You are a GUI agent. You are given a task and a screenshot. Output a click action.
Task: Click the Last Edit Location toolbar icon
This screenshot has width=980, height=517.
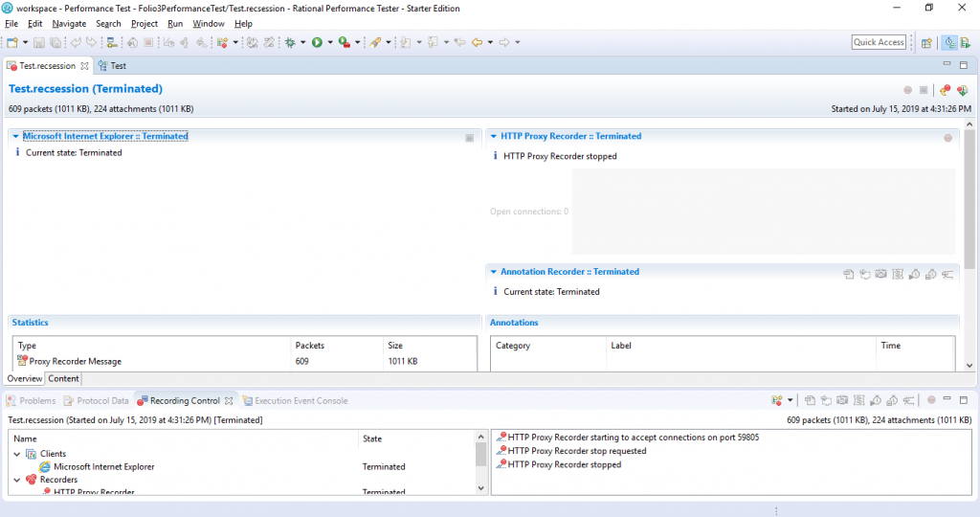[460, 42]
